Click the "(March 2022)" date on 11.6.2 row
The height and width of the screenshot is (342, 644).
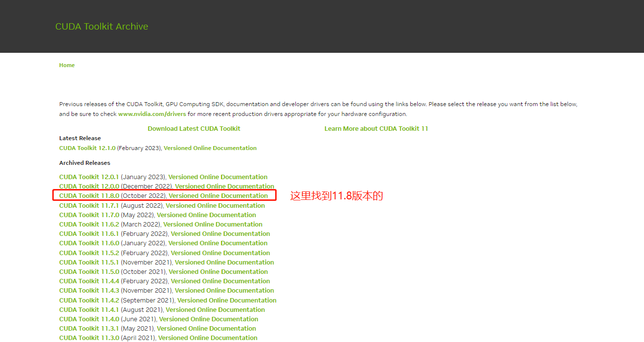141,225
